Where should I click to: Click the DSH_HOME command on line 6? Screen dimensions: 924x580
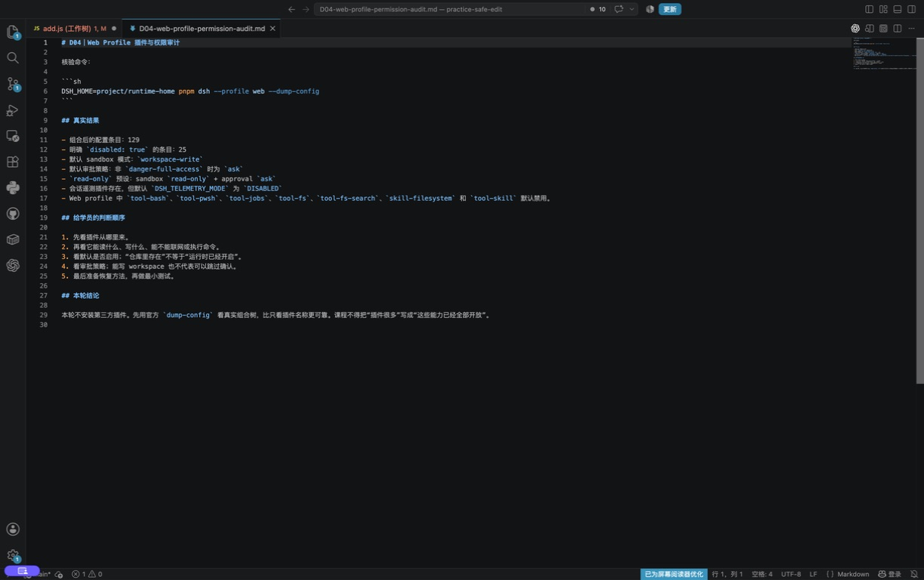[x=190, y=91]
